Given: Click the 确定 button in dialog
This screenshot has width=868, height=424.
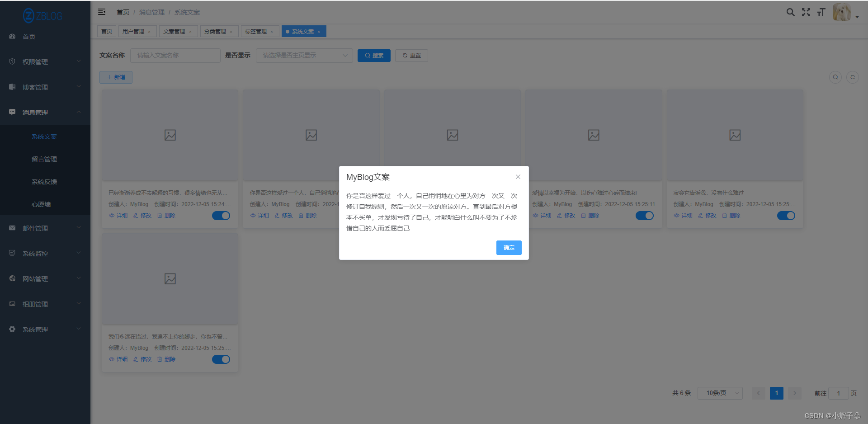Looking at the screenshot, I should (x=509, y=248).
